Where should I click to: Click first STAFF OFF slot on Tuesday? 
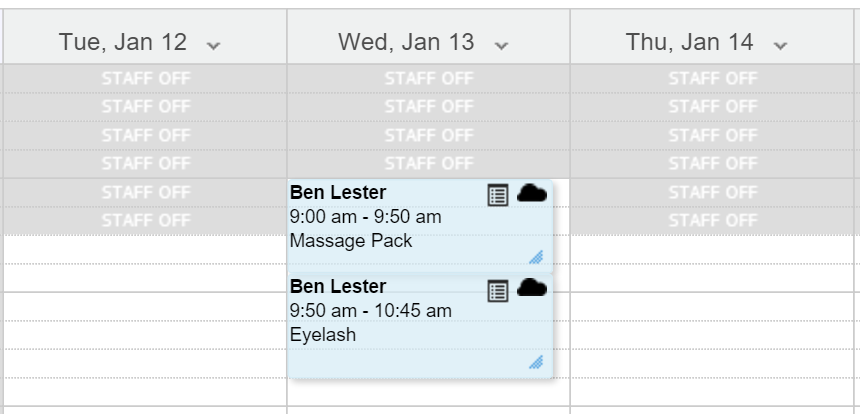(x=145, y=78)
